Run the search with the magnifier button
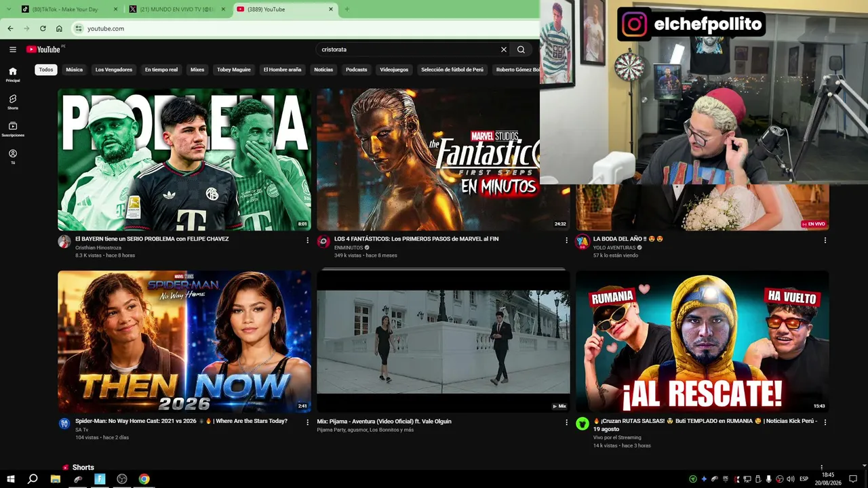 pyautogui.click(x=521, y=49)
